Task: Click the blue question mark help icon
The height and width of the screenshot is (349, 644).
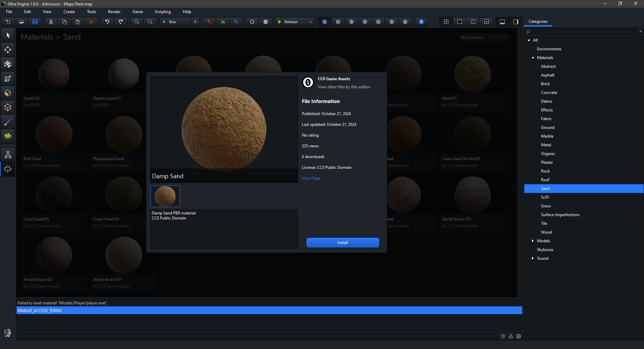Action: pos(421,22)
